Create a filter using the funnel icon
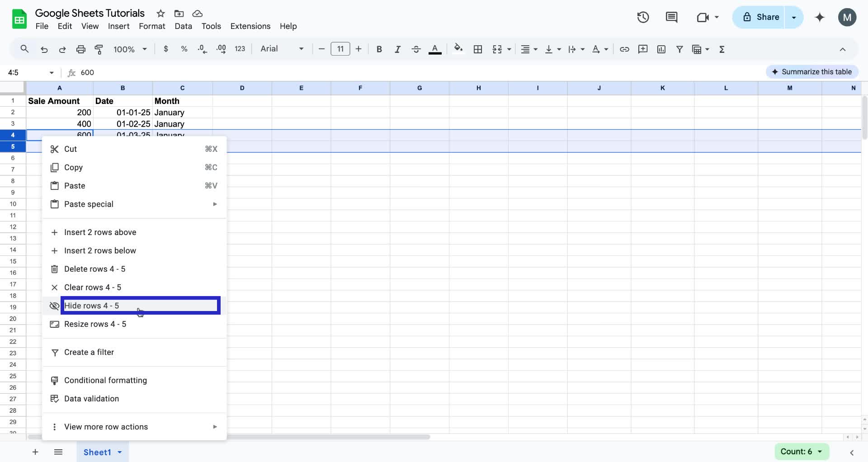The width and height of the screenshot is (868, 462). (680, 49)
